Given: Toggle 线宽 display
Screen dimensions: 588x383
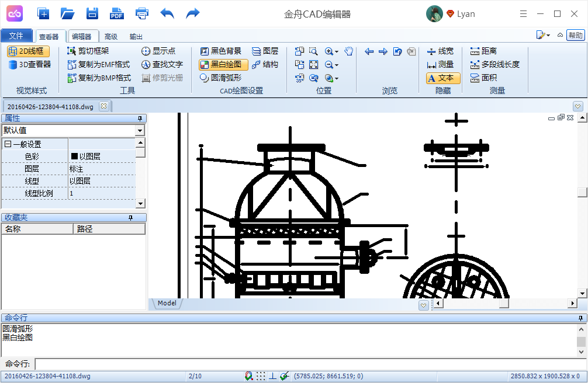Looking at the screenshot, I should tap(441, 51).
